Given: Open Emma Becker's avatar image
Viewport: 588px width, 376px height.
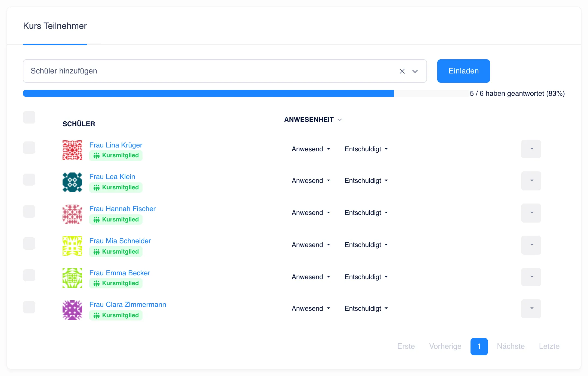Looking at the screenshot, I should click(x=72, y=278).
